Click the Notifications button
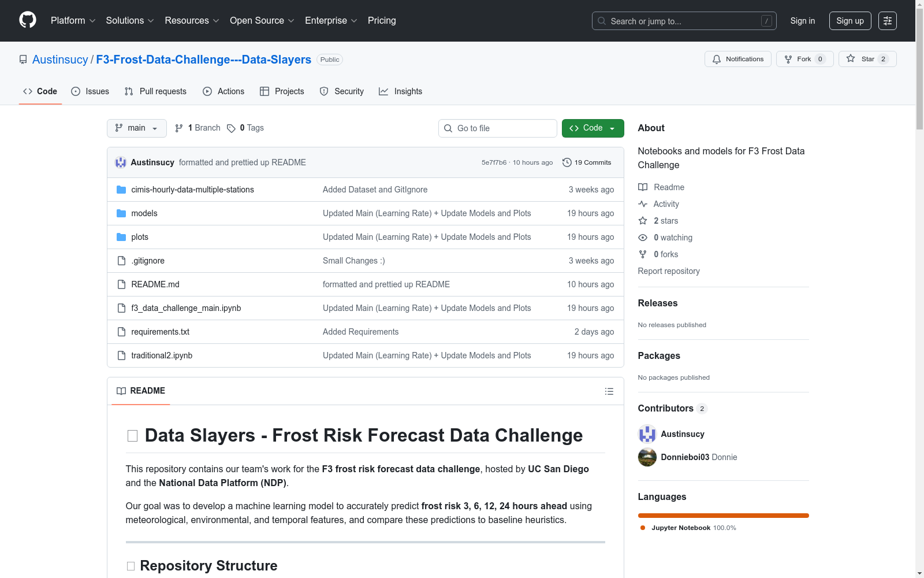The image size is (924, 578). pos(737,59)
